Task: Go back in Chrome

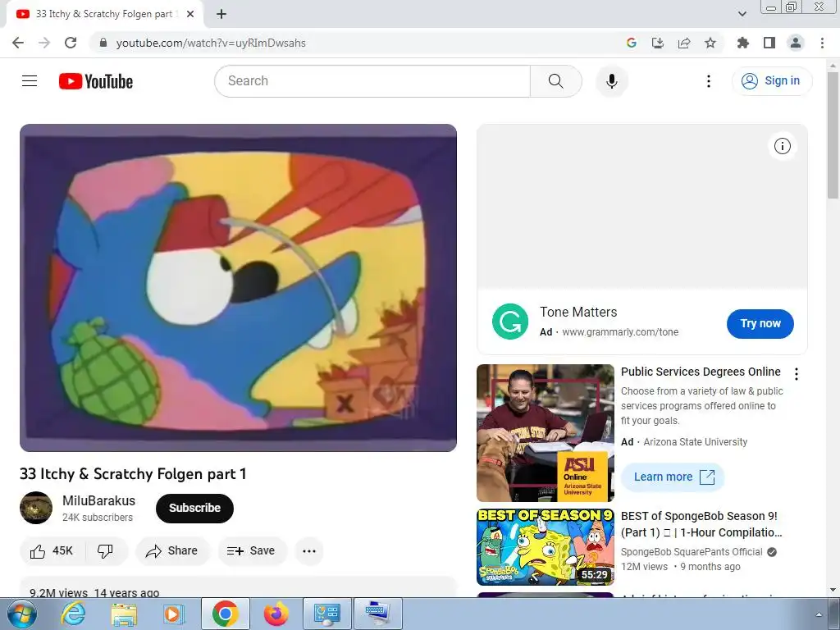Action: click(18, 43)
